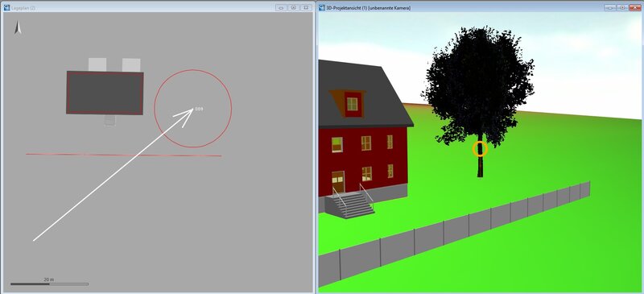Click the front door of the red house
The width and height of the screenshot is (644, 294).
point(338,183)
